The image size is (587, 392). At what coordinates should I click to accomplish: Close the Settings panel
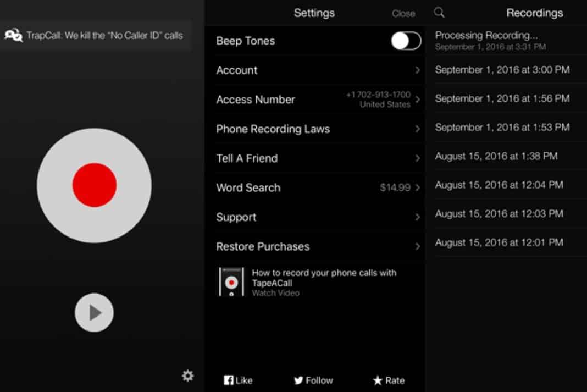(x=403, y=13)
